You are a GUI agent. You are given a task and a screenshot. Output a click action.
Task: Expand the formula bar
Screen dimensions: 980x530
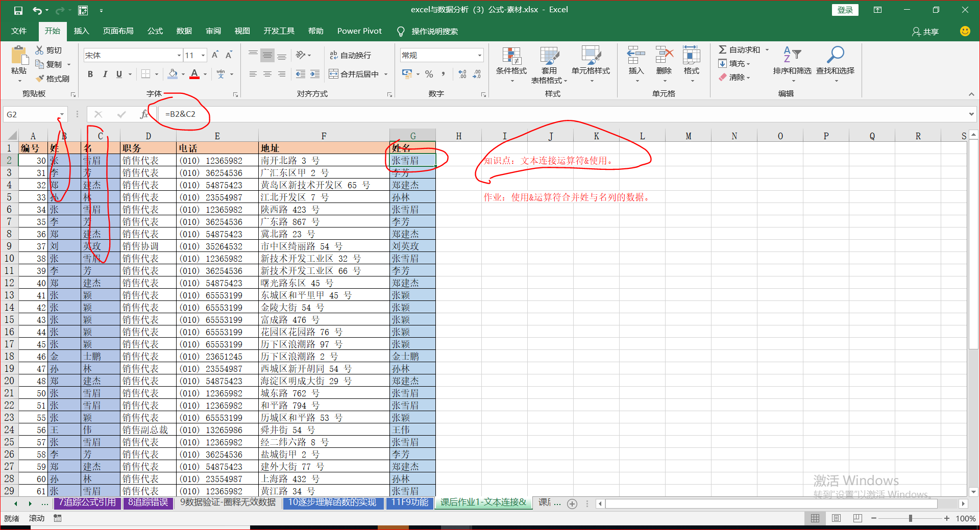(971, 114)
